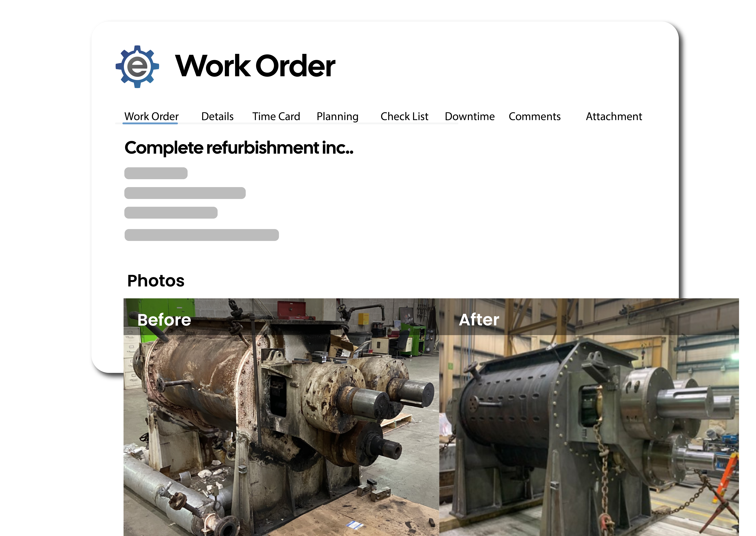Viewport: 756px width, 536px height.
Task: Click the second-longest gray placeholder bar
Action: 185,193
